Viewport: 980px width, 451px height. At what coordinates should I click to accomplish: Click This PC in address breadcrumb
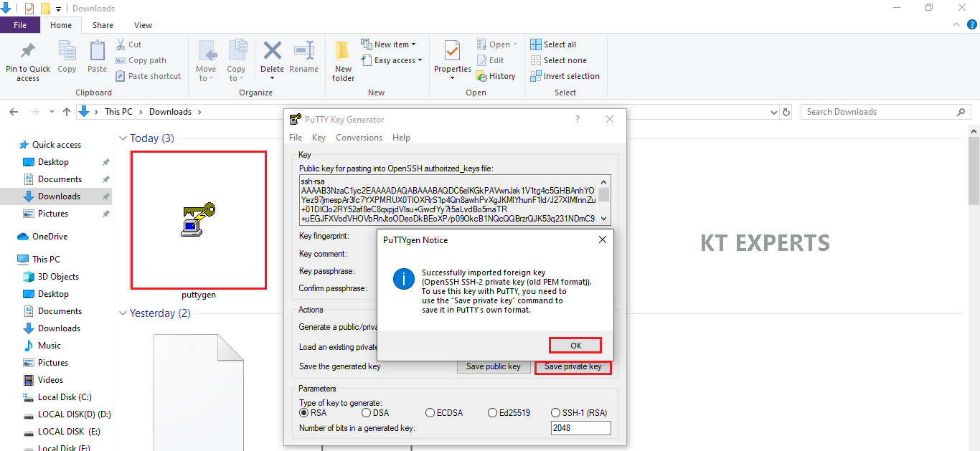click(118, 112)
